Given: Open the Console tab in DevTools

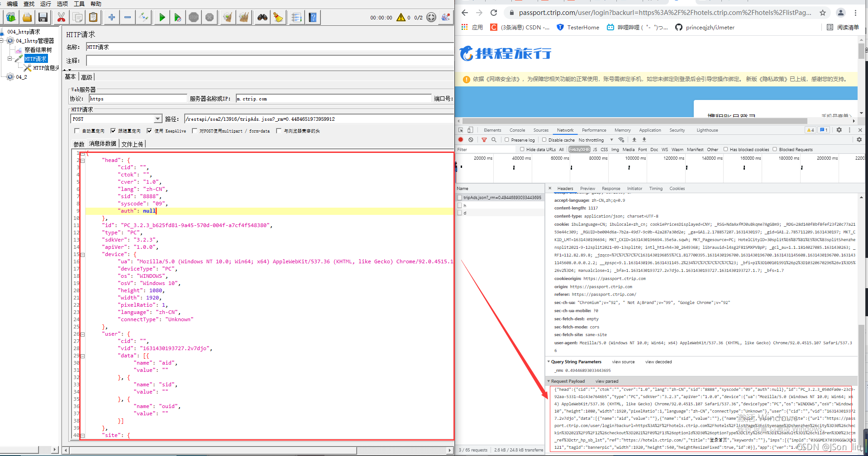Looking at the screenshot, I should click(517, 130).
